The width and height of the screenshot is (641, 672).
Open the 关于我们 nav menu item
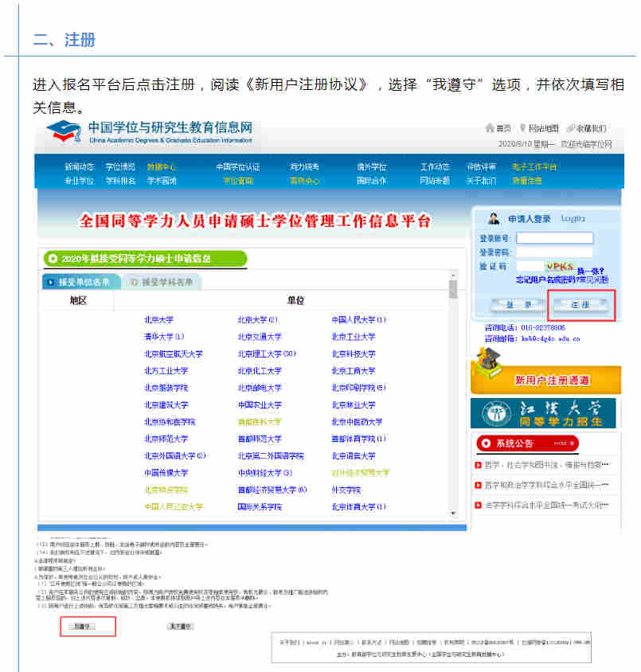pos(481,181)
